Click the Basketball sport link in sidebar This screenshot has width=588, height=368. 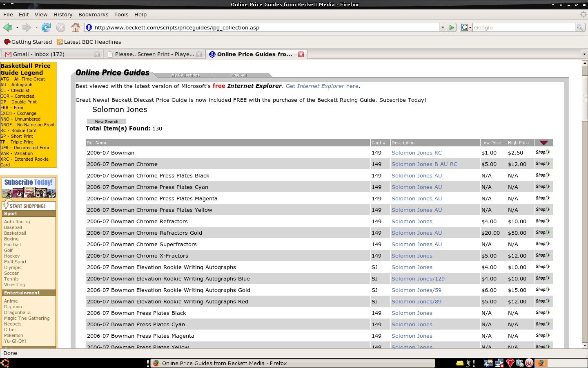coord(15,233)
